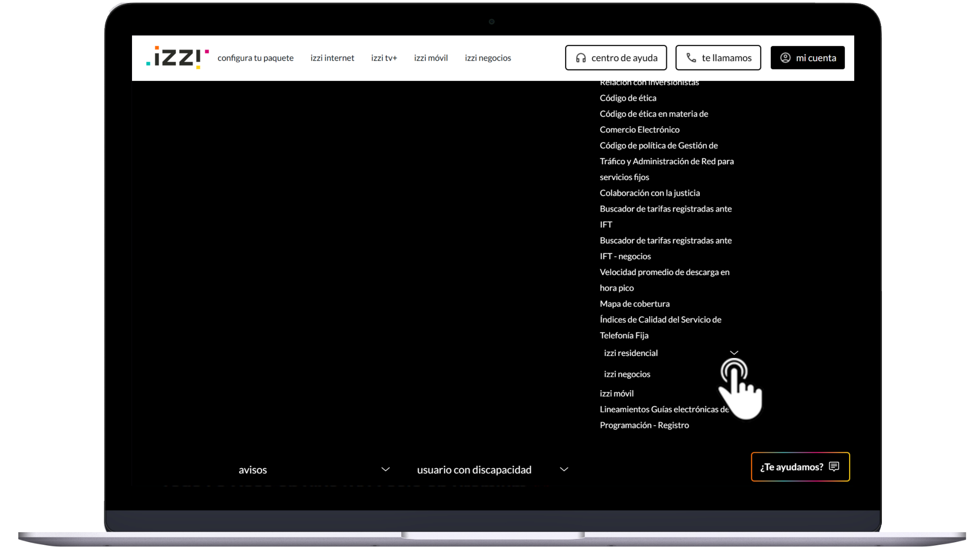Expand usuario con discapacidad chevron
Image resolution: width=980 pixels, height=551 pixels.
click(x=564, y=469)
